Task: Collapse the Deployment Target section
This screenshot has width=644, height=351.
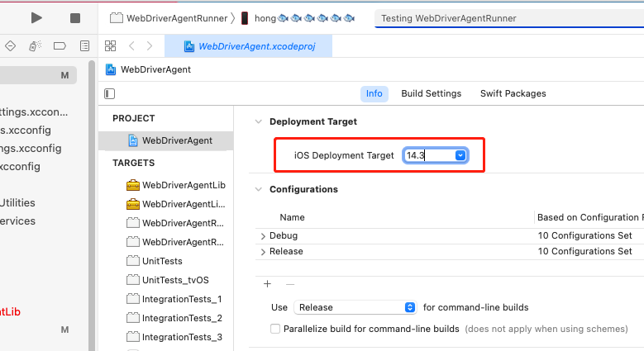Action: [258, 121]
